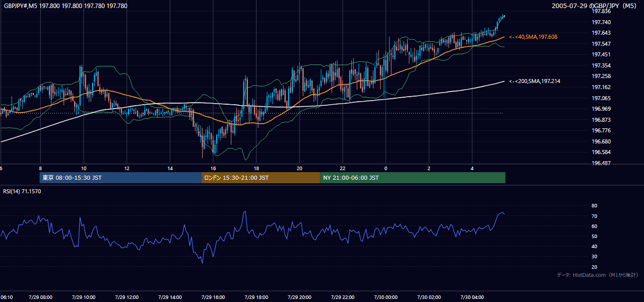Click price axis label 197.065
This screenshot has width=644, height=302.
[601, 98]
